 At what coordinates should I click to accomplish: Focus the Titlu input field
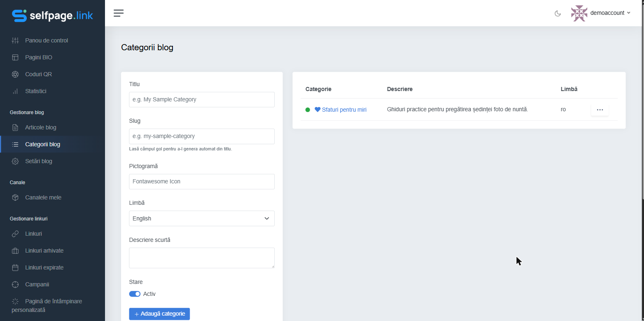pos(202,99)
